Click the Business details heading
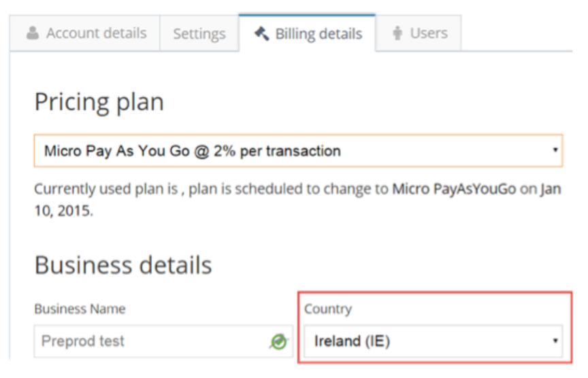 [123, 265]
